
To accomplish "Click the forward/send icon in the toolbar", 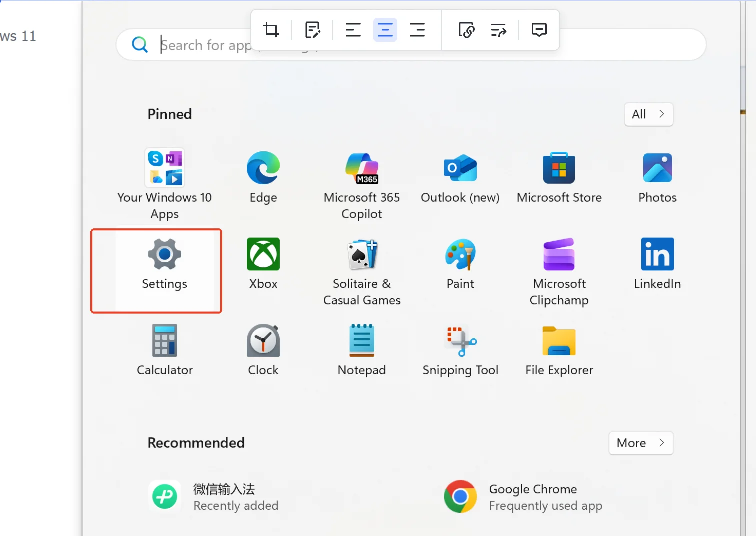I will (x=498, y=29).
